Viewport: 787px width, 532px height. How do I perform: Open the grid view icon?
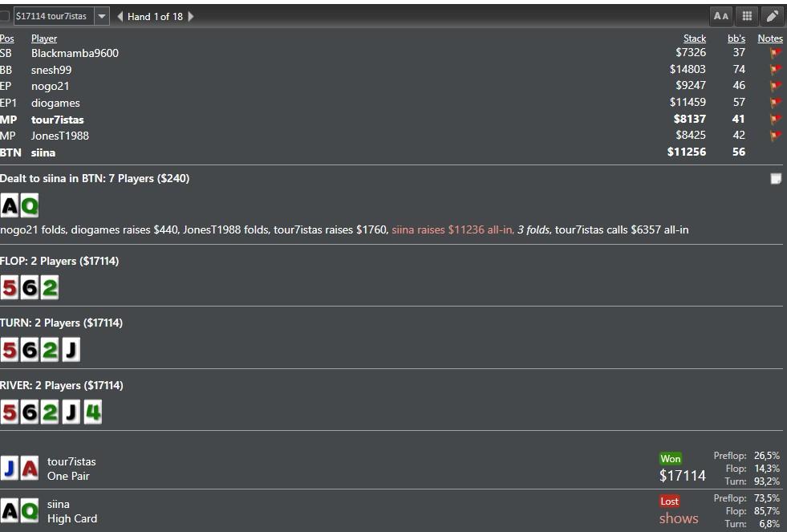click(747, 16)
